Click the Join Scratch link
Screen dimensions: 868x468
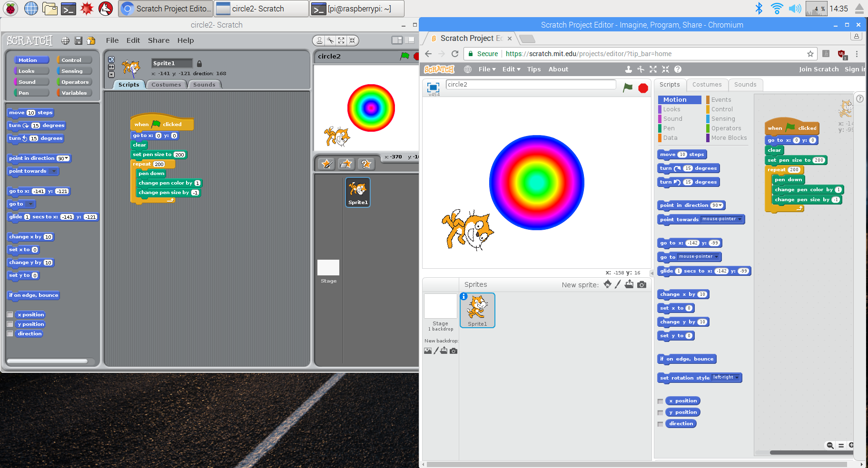tap(819, 69)
